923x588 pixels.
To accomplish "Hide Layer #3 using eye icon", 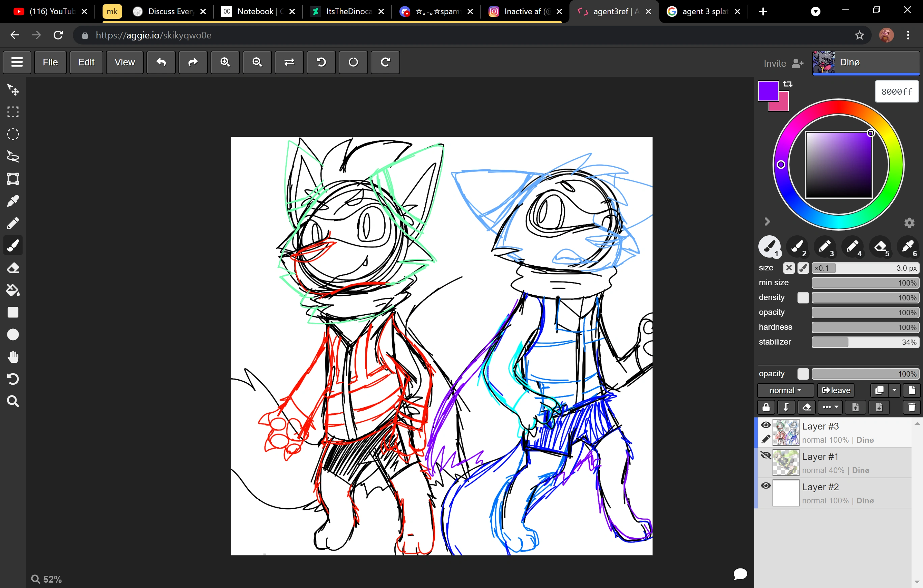I will click(x=765, y=425).
